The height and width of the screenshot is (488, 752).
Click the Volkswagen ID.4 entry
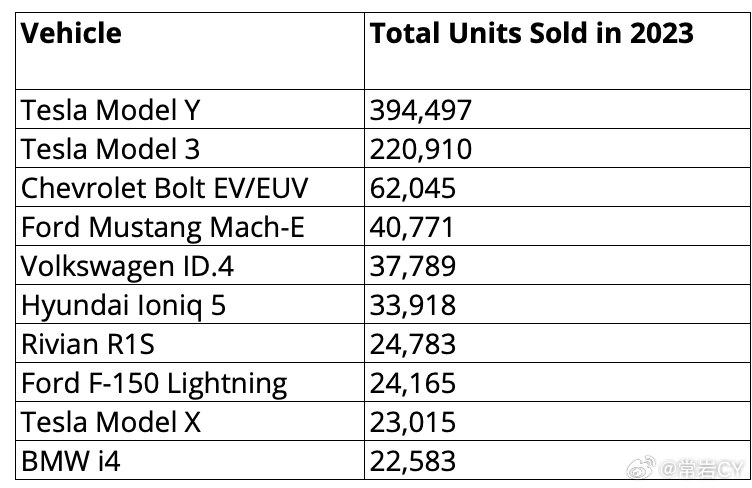coord(127,267)
